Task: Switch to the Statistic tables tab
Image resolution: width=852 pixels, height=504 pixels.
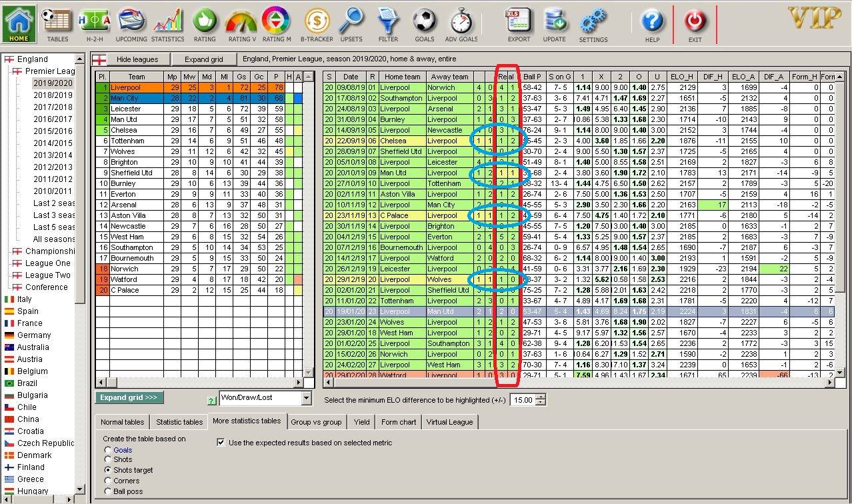Action: (179, 422)
